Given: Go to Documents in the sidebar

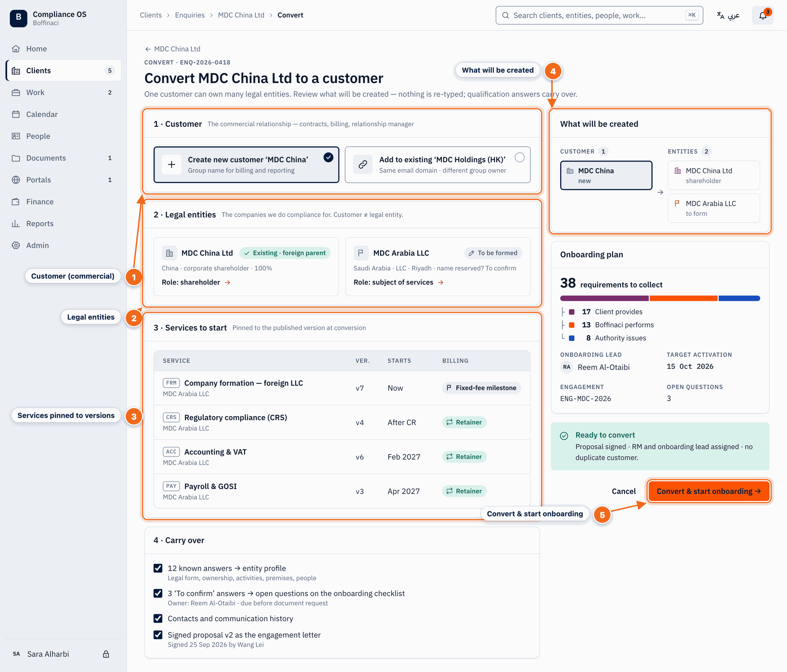Looking at the screenshot, I should point(63,158).
